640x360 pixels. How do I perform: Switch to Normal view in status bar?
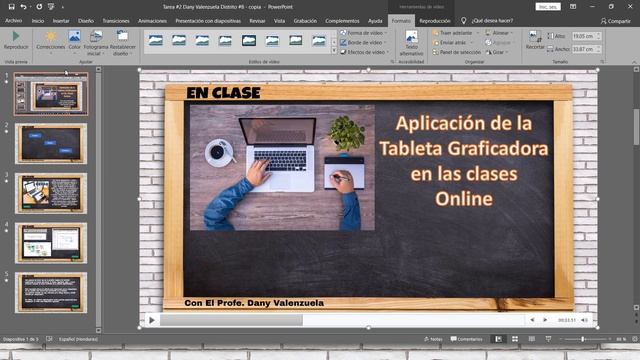[498, 339]
